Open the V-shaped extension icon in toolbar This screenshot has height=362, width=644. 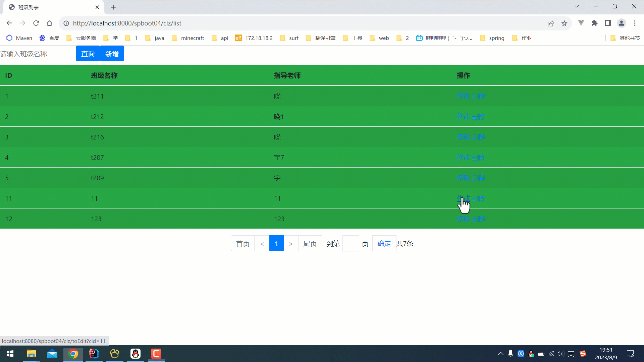[x=581, y=23]
